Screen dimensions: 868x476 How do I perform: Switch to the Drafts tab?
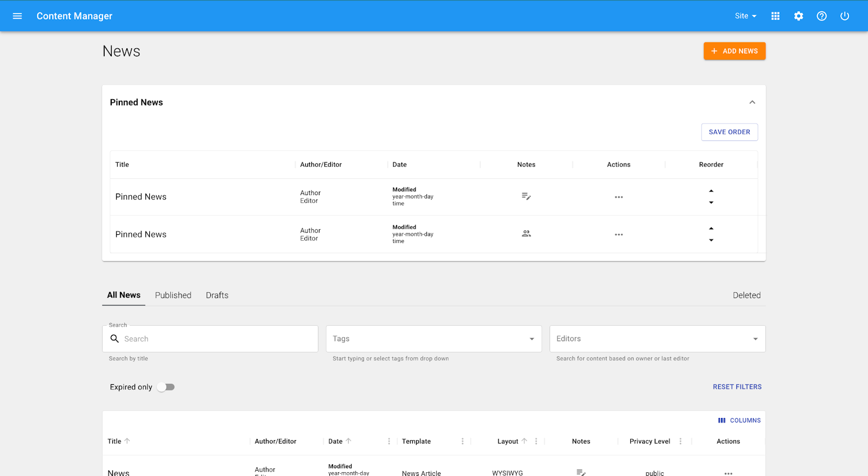click(217, 295)
